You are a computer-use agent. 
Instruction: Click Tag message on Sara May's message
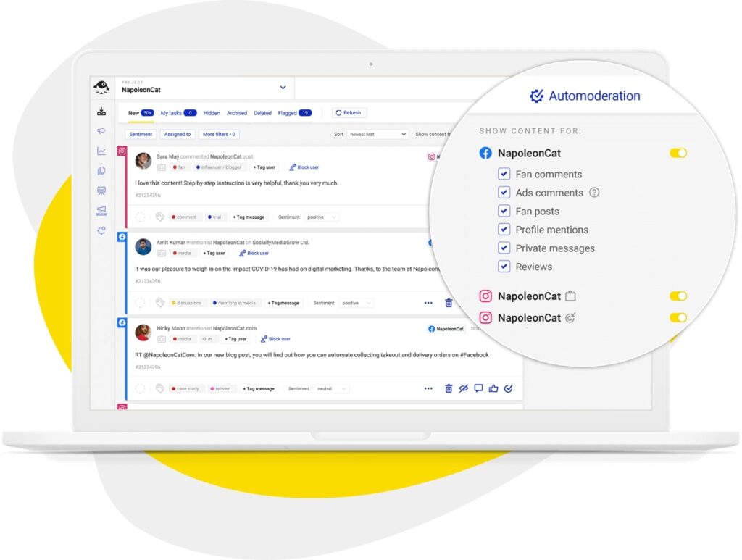(x=249, y=217)
